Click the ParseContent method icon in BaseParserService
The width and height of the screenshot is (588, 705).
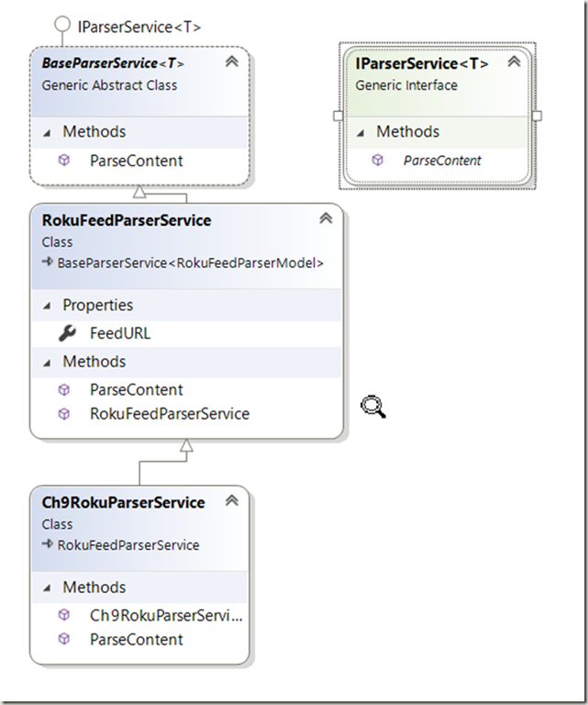(64, 161)
